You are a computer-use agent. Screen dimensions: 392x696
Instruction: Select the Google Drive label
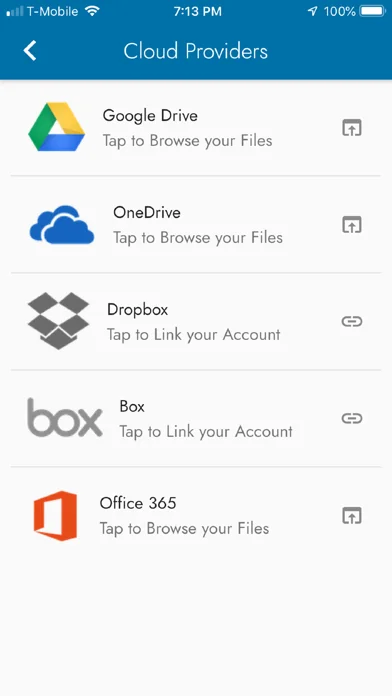click(x=150, y=116)
